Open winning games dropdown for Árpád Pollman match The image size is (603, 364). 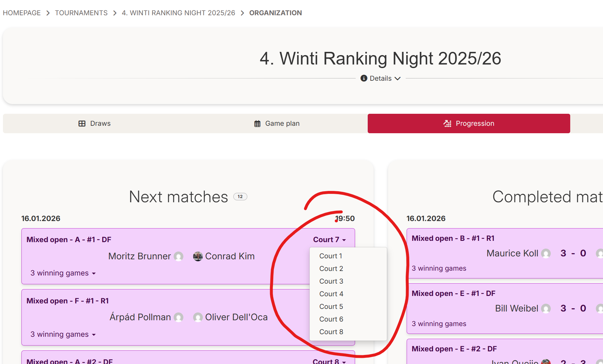click(x=63, y=335)
